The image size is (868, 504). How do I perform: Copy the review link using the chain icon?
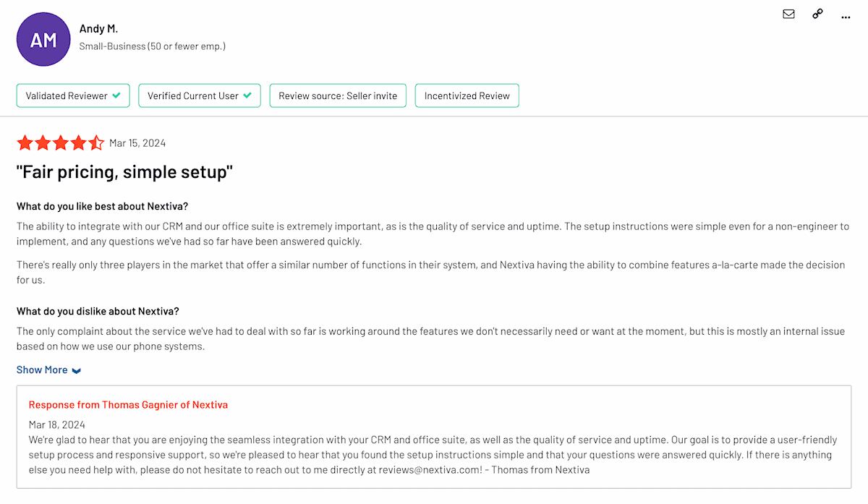[x=817, y=14]
